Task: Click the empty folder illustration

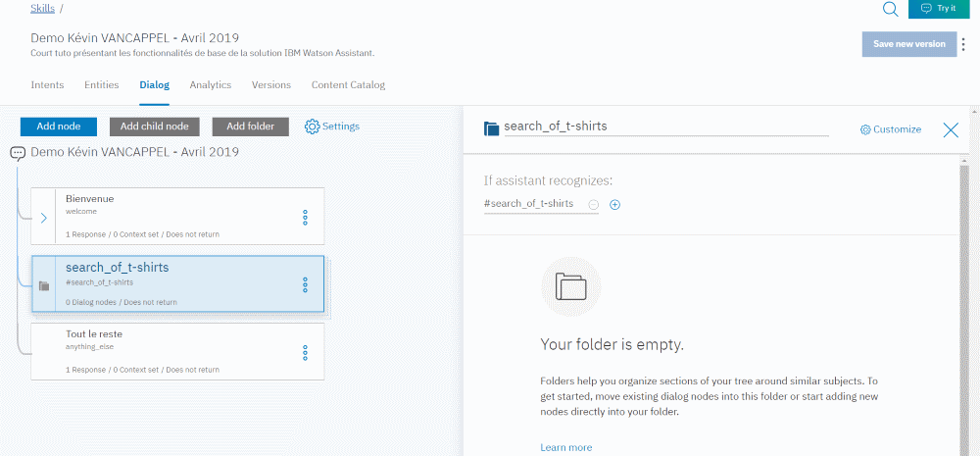Action: pos(570,287)
